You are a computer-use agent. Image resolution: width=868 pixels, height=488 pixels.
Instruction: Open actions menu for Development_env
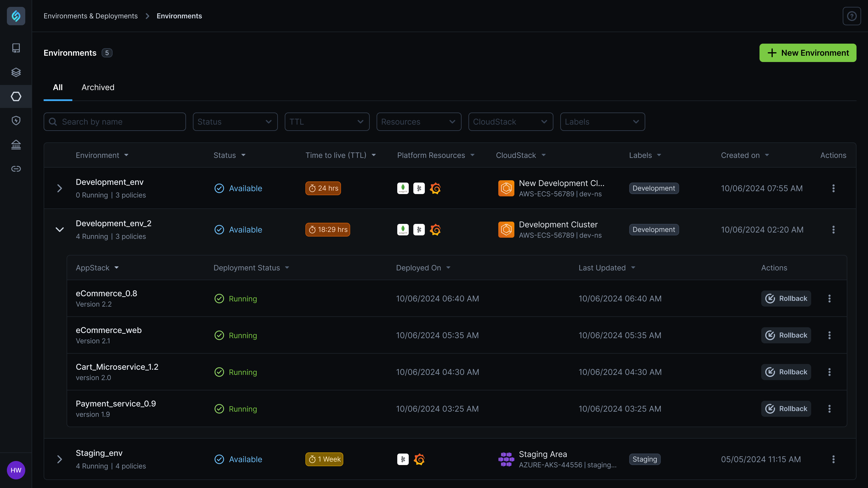click(833, 188)
